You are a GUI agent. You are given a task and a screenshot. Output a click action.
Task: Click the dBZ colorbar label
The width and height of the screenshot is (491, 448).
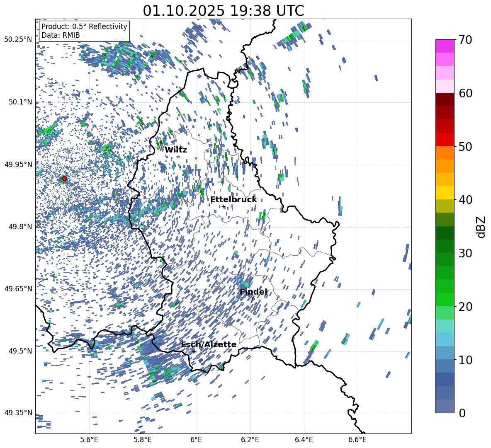tap(481, 227)
